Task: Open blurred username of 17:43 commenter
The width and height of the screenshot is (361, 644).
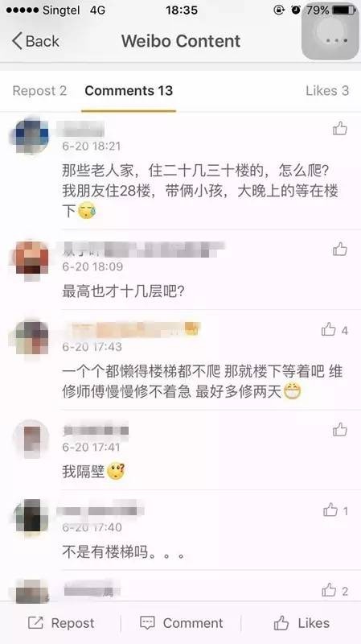Action: [131, 329]
